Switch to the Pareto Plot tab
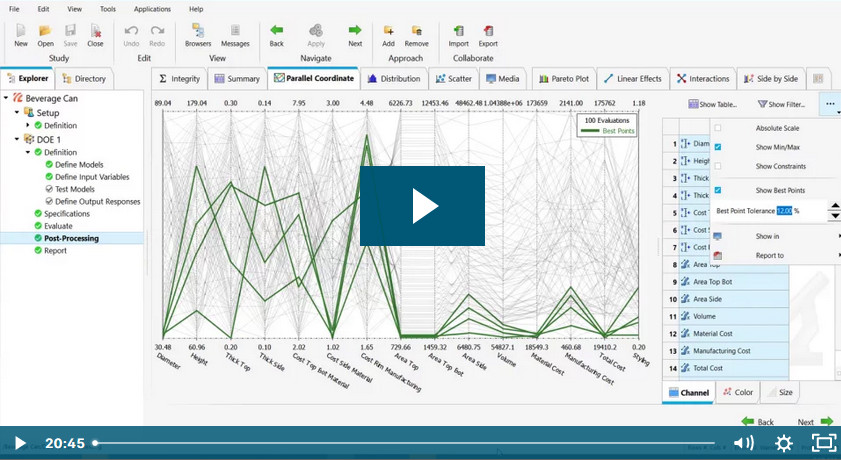The image size is (841, 460). 563,78
